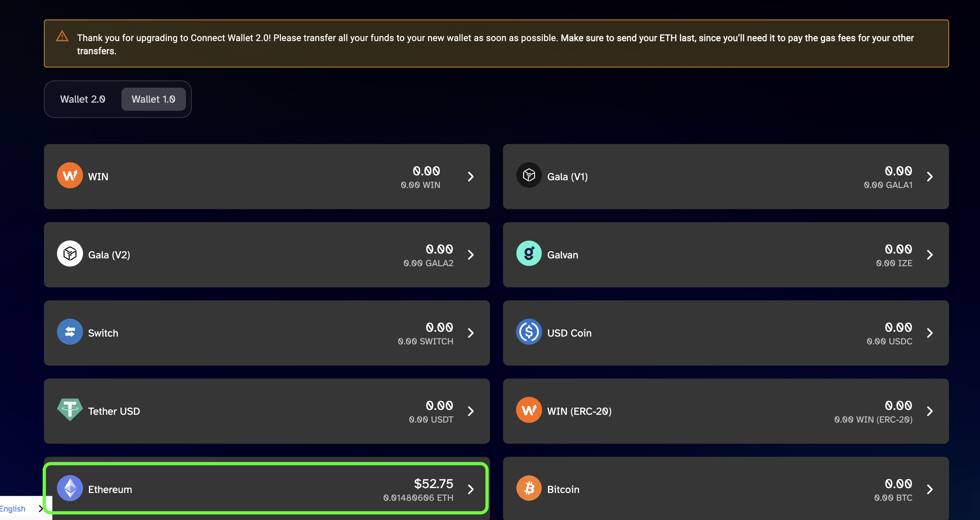
Task: Open Galvan details via its chevron
Action: coord(930,255)
